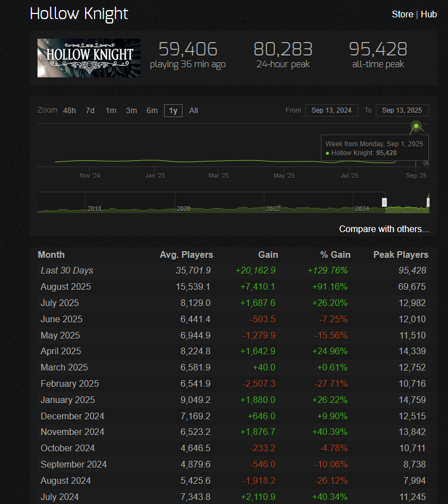Select the March 2025 row label
Screen dimensions: 448x504
pyautogui.click(x=64, y=367)
